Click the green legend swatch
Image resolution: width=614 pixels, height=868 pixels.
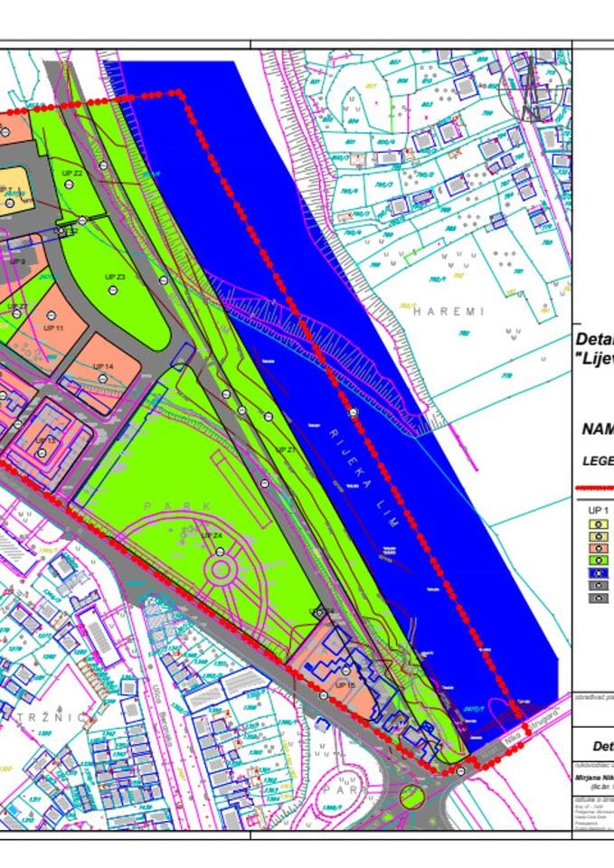[600, 561]
